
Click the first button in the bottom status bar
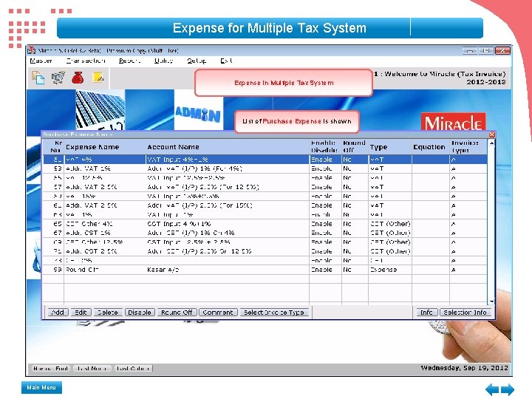[x=51, y=368]
